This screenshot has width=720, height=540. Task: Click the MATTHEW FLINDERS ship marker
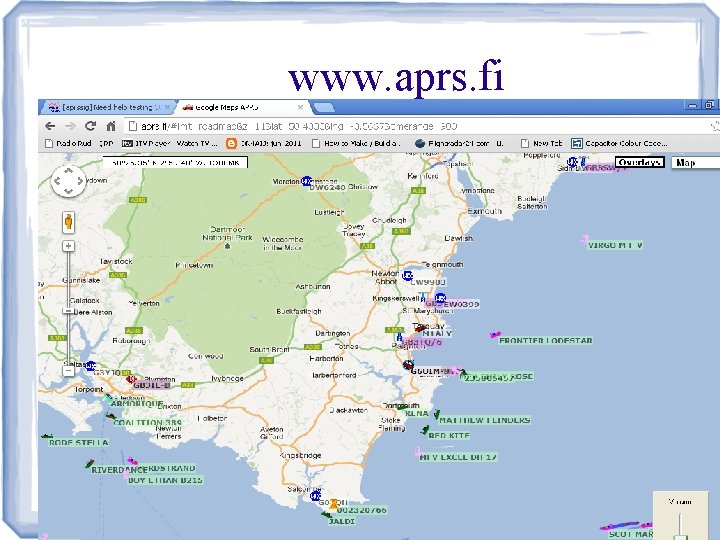[x=436, y=415]
